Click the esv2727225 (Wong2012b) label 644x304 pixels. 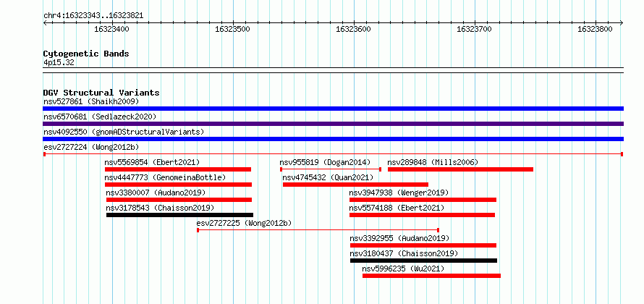click(244, 223)
